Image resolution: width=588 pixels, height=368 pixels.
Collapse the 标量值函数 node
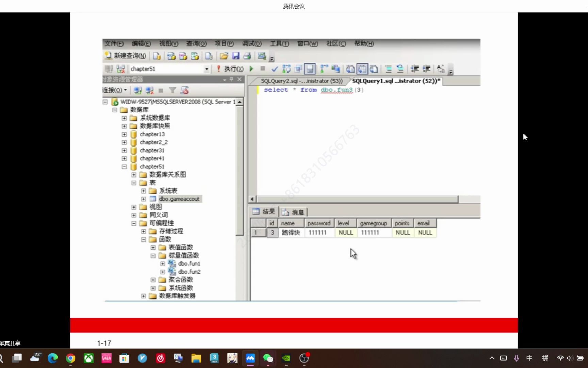(x=153, y=256)
